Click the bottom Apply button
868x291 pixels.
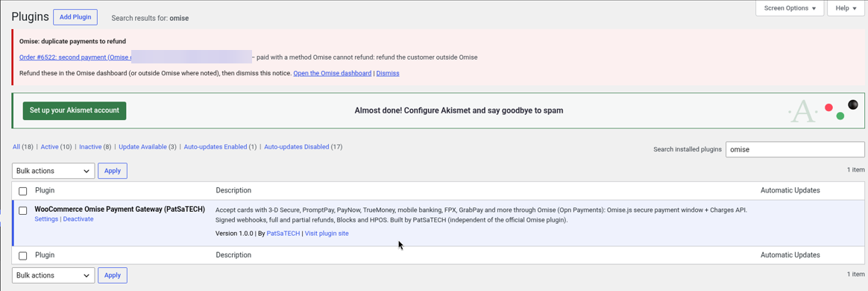113,275
